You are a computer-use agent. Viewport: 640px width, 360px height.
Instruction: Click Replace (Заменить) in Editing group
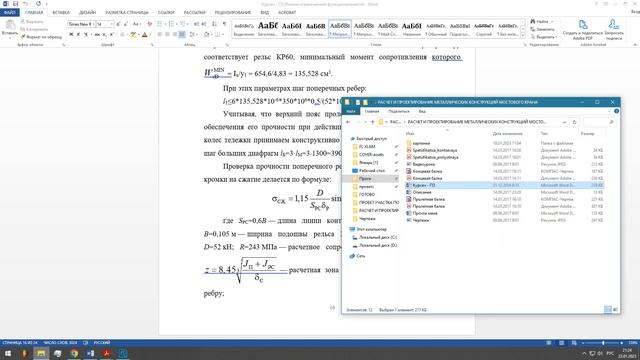(x=542, y=29)
